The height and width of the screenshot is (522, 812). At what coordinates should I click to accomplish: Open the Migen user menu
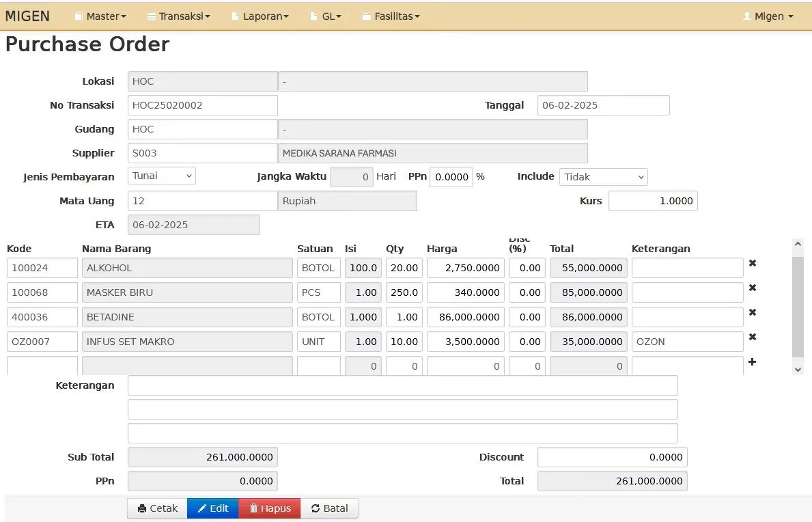click(x=768, y=16)
